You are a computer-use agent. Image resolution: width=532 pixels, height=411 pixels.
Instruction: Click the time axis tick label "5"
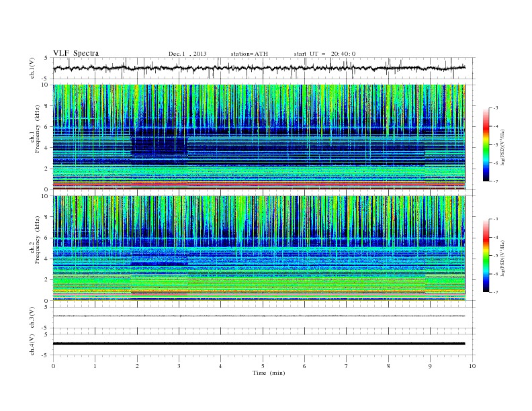[x=263, y=366]
